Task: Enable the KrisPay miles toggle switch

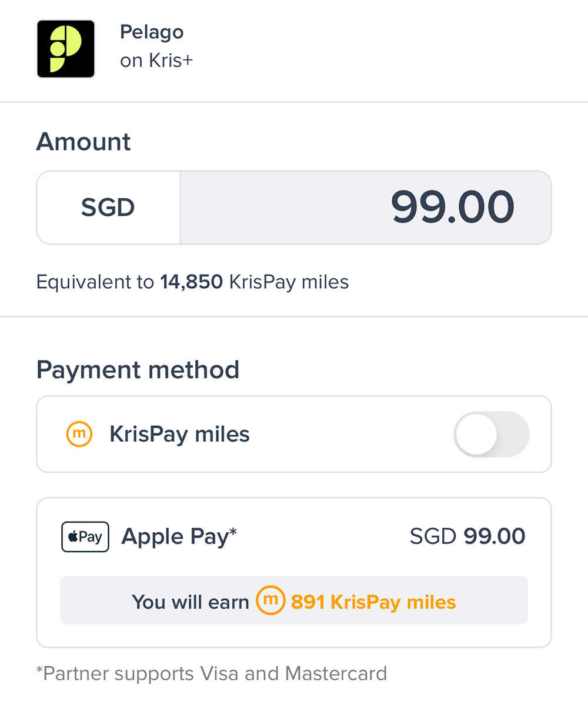Action: 491,435
